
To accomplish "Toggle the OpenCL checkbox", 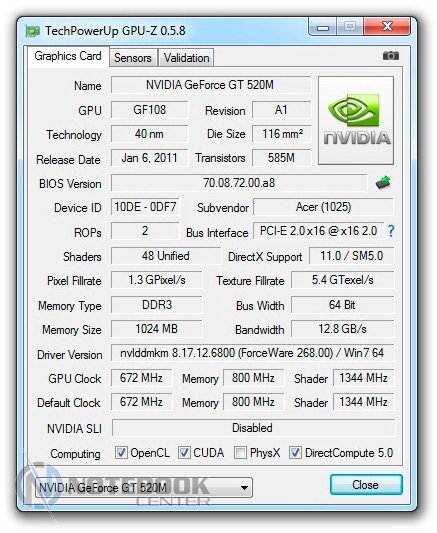I will click(x=121, y=453).
